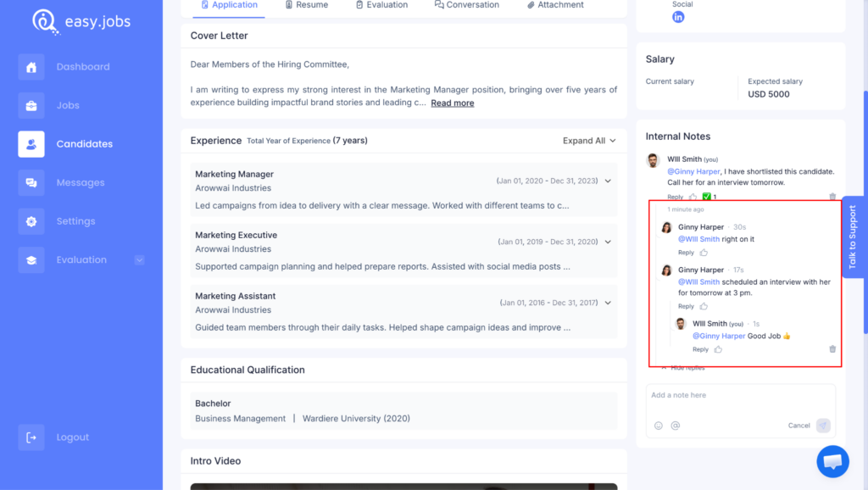Switch to the Resume tab
868x490 pixels.
pos(306,5)
